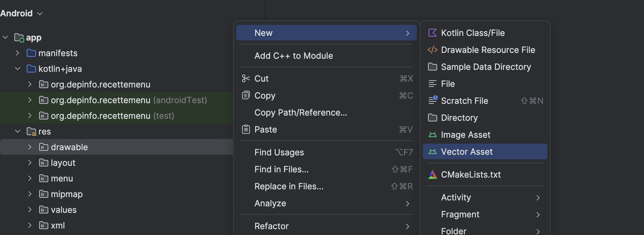Expand the manifests folder
Screen dimensions: 644x235
pos(18,53)
